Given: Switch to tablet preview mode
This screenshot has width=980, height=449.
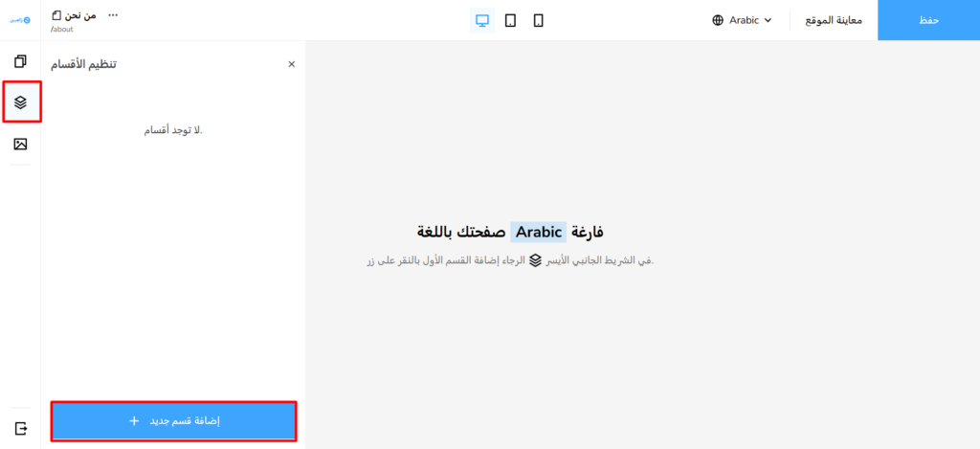Looking at the screenshot, I should [x=510, y=20].
